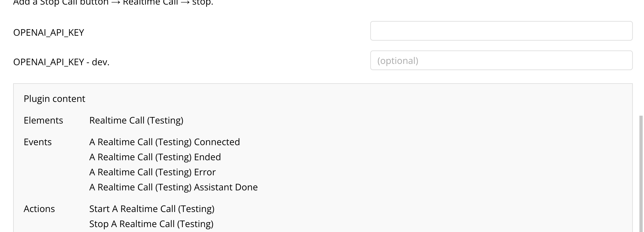Screen dimensions: 644x232
Task: Select the Start A Realtime Call (Testing) action
Action: 152,209
